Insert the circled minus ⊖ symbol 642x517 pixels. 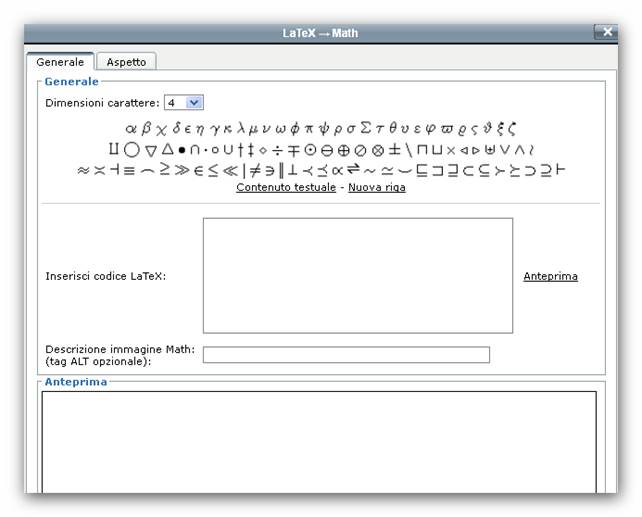click(327, 151)
